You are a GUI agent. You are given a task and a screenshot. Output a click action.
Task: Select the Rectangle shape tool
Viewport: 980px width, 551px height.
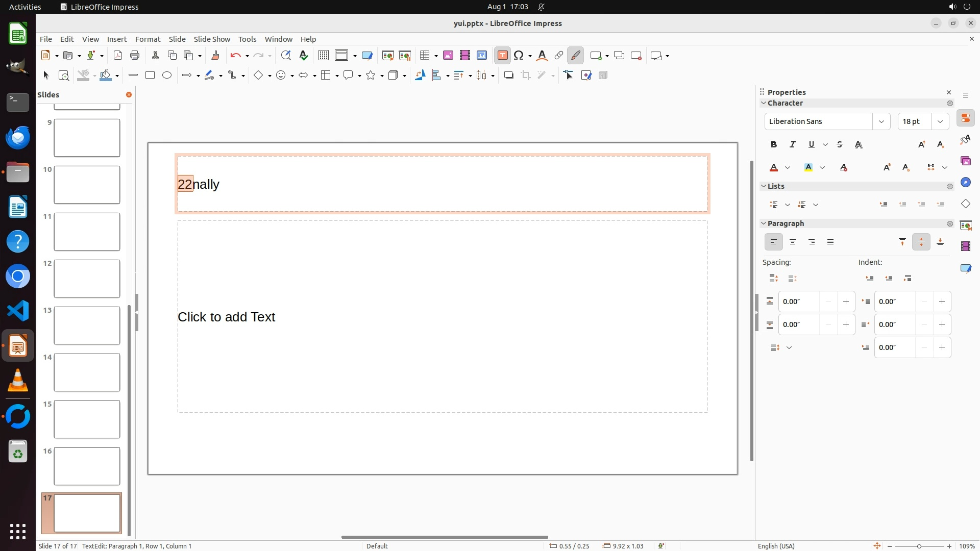(150, 76)
